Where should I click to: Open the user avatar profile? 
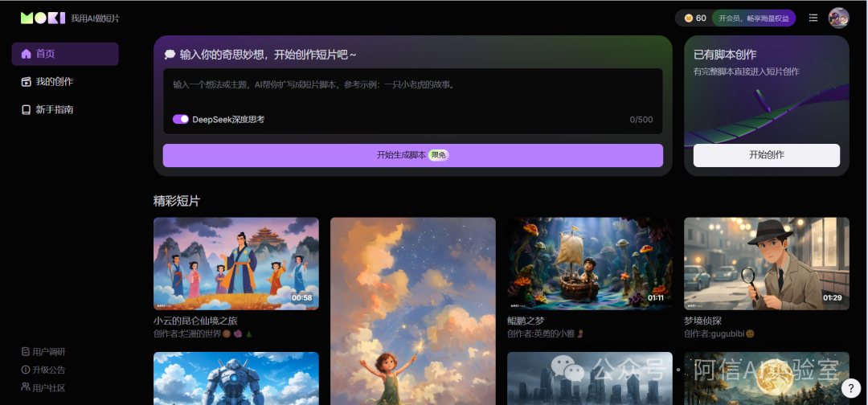coord(838,18)
